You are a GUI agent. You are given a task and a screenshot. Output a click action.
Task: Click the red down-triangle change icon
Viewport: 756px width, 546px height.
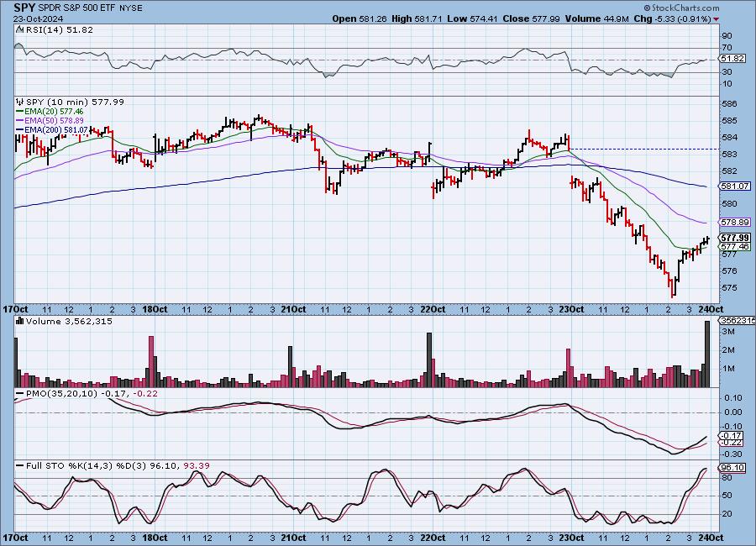point(716,19)
